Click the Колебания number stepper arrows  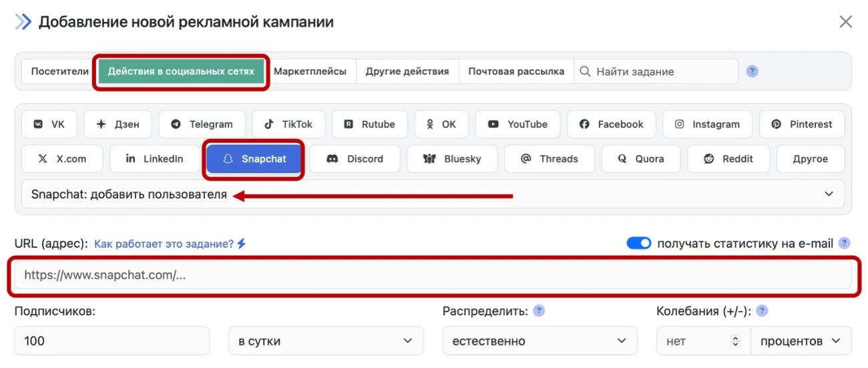736,341
